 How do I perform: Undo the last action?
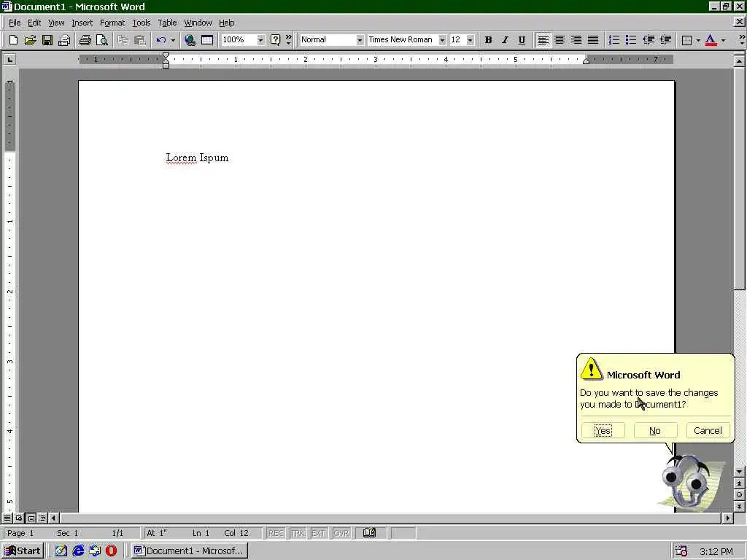tap(161, 40)
